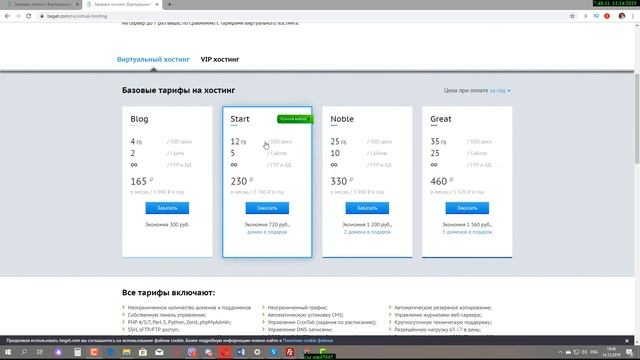Open Windows taskbar search

(24, 352)
